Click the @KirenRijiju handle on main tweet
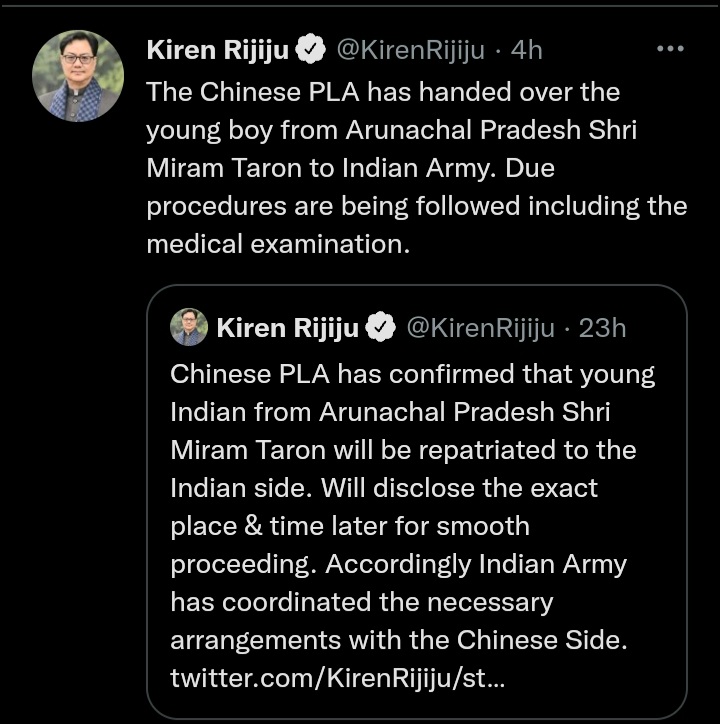 [410, 49]
